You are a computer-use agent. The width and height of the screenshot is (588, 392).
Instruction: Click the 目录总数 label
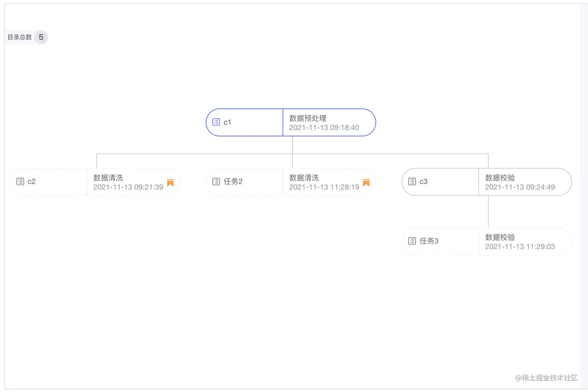coord(20,37)
